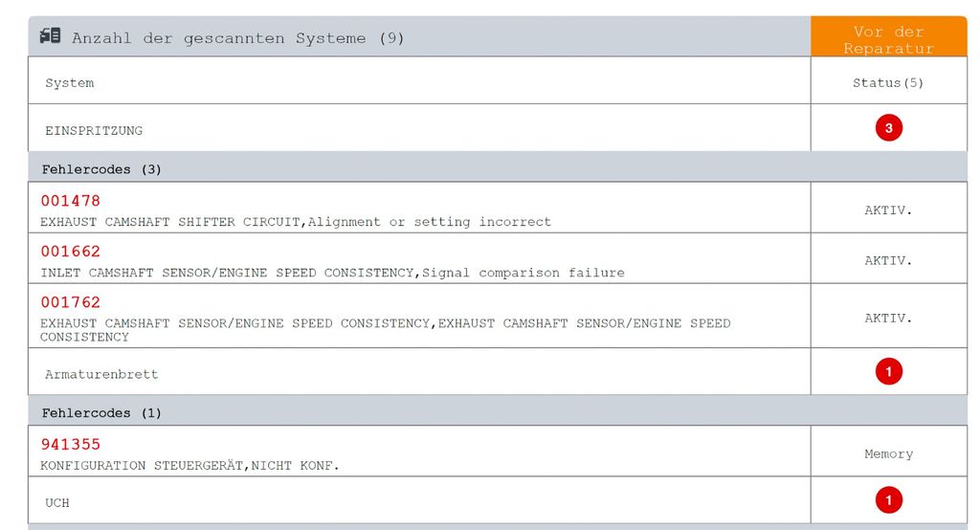Click AKTIV. status for code 001478
980x530 pixels.
pos(888,210)
